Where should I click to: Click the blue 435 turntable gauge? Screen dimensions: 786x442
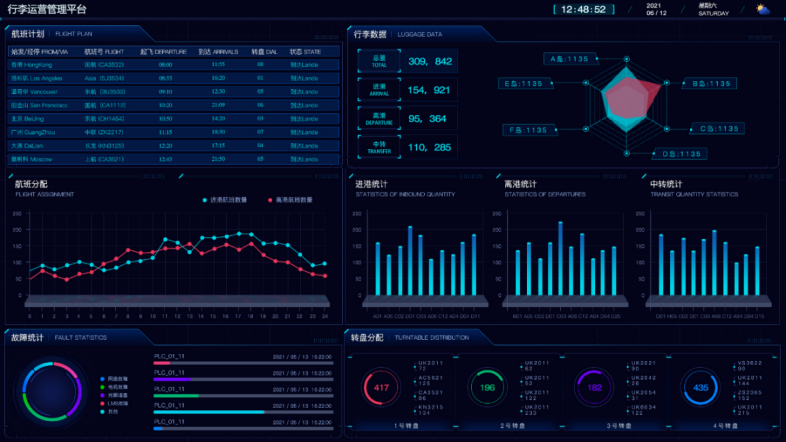click(700, 387)
